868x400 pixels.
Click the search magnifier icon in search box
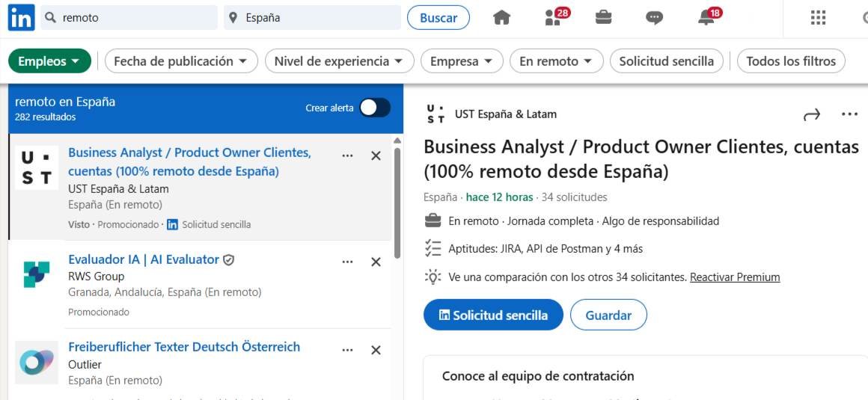pos(51,18)
